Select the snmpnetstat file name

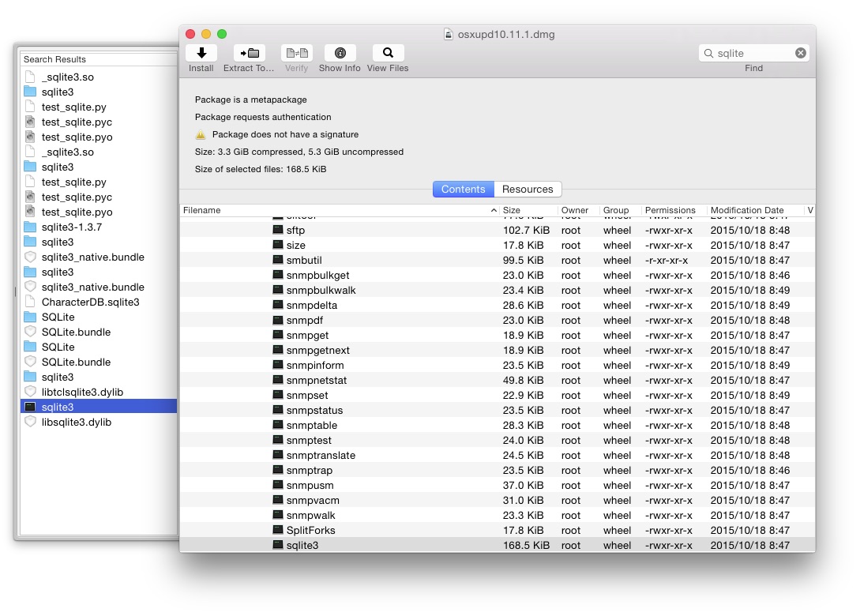click(x=317, y=380)
